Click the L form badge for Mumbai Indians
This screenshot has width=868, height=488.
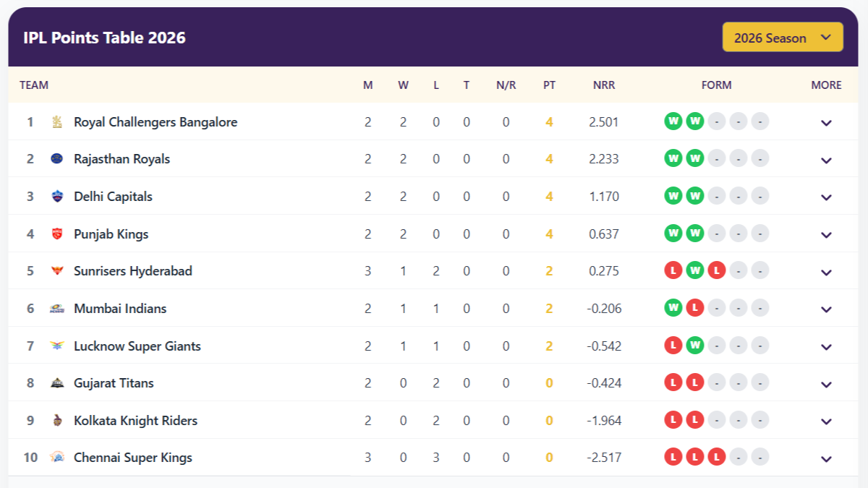pos(695,307)
